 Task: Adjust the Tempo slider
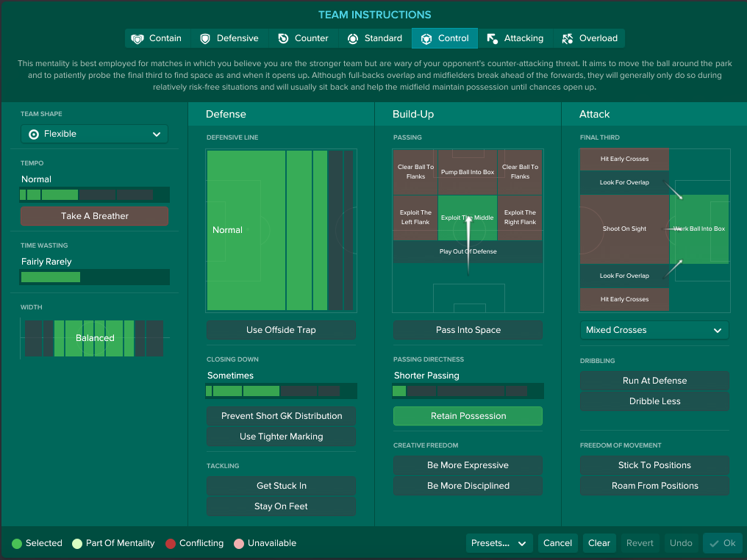pos(94,195)
